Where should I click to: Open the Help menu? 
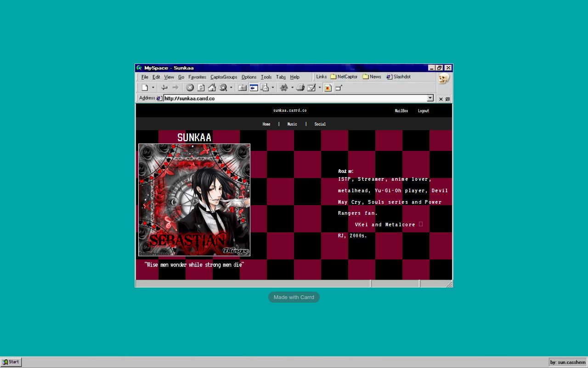[295, 77]
